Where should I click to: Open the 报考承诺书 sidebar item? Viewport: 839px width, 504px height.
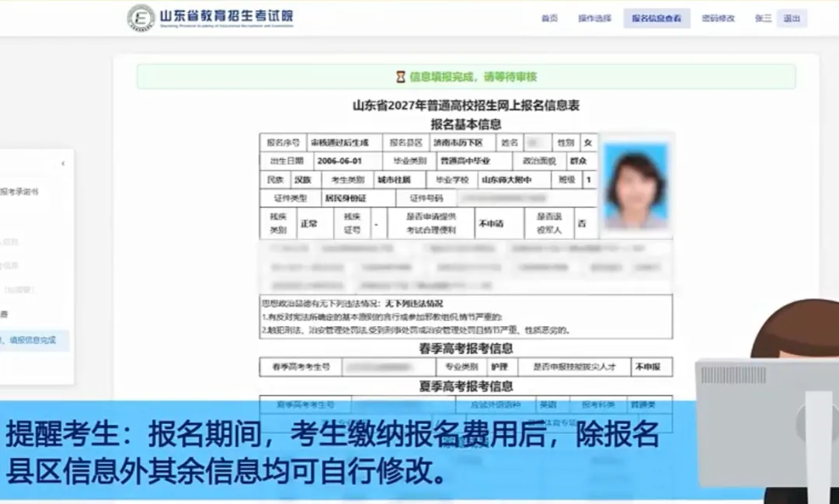[19, 192]
